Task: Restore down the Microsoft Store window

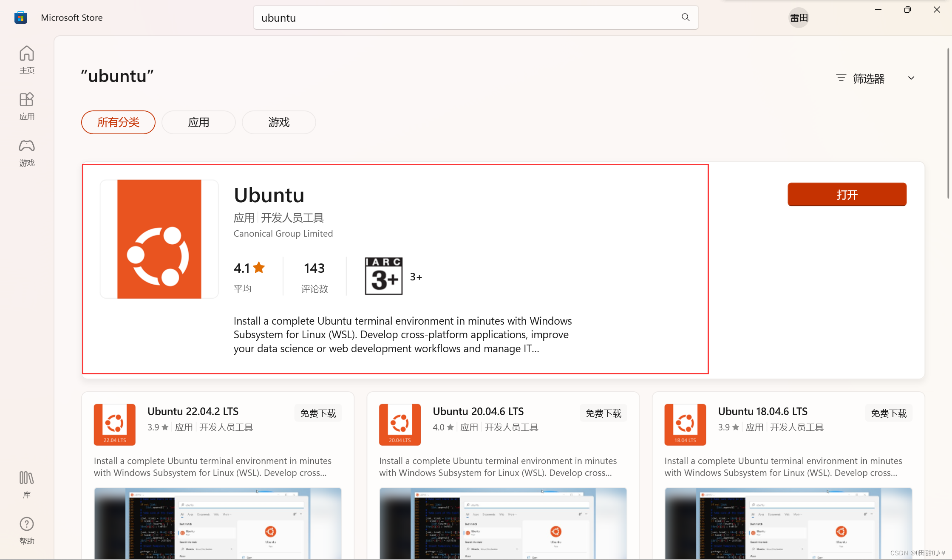Action: tap(907, 9)
